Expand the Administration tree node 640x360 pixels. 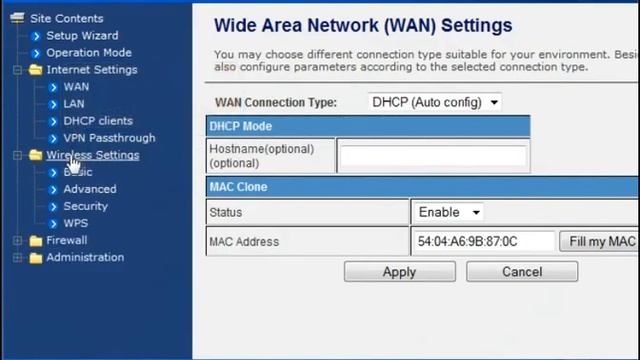[17, 258]
